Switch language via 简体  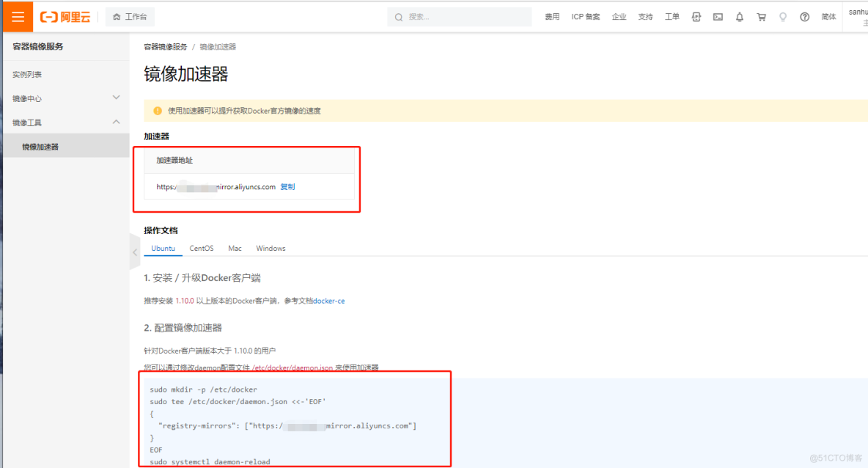click(828, 17)
